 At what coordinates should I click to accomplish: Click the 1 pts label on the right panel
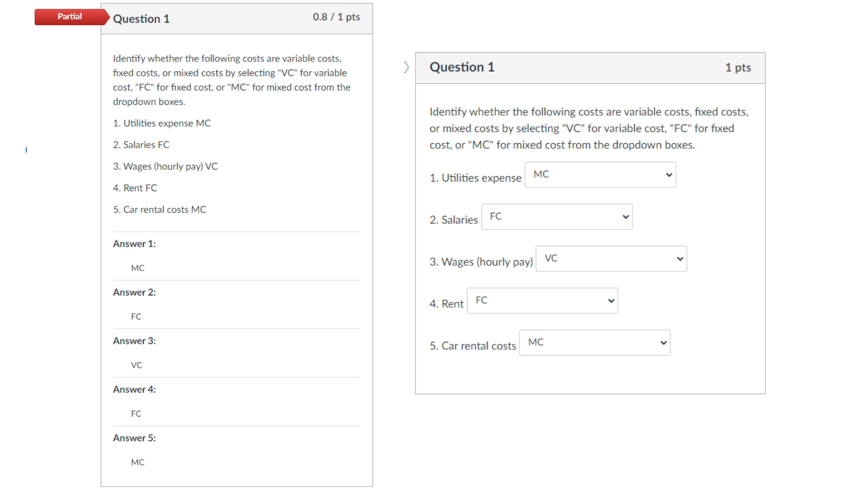(738, 67)
